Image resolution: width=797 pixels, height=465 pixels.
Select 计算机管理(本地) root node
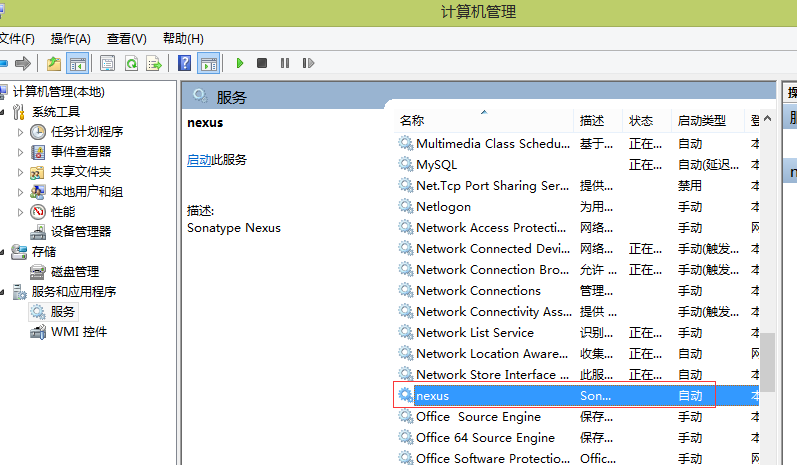(58, 92)
